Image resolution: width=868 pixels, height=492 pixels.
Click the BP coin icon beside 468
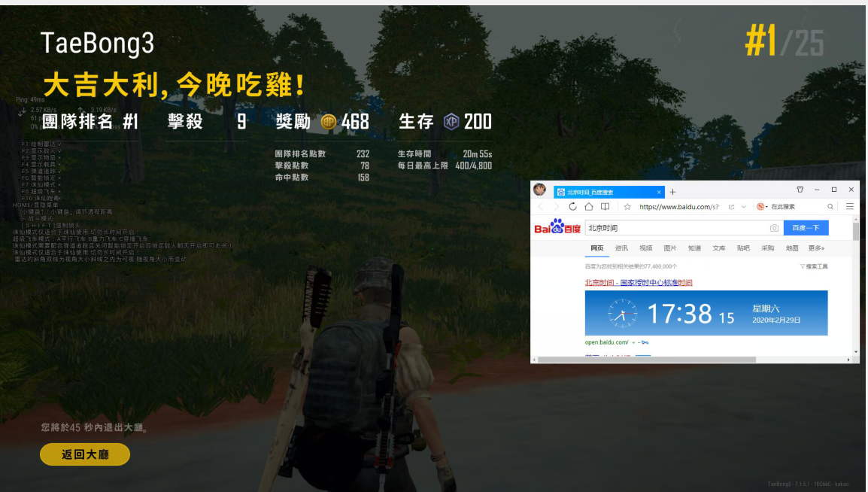click(x=328, y=121)
